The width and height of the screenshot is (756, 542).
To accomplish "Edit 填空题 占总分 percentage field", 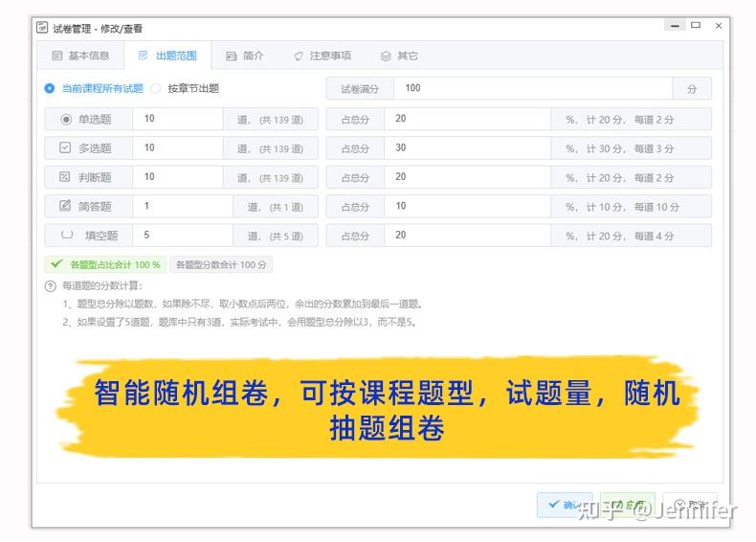I will click(467, 235).
